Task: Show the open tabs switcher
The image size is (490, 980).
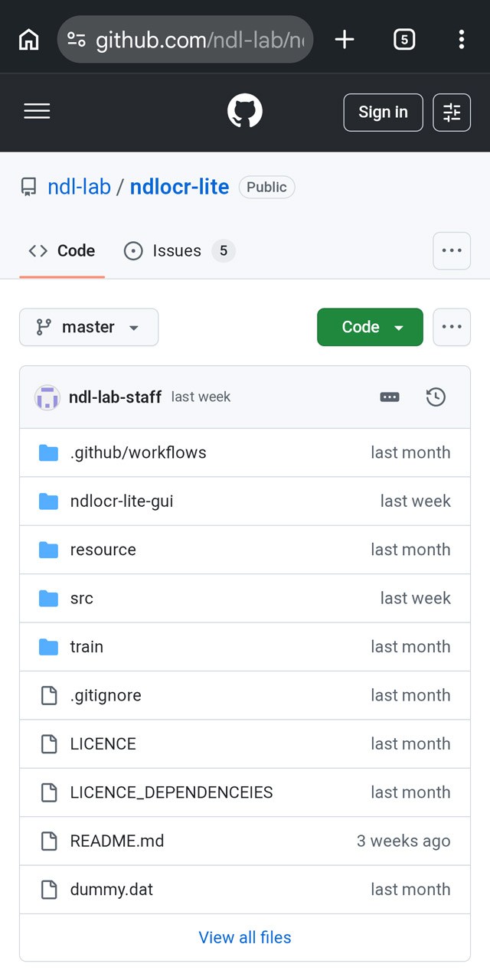Action: [x=403, y=39]
